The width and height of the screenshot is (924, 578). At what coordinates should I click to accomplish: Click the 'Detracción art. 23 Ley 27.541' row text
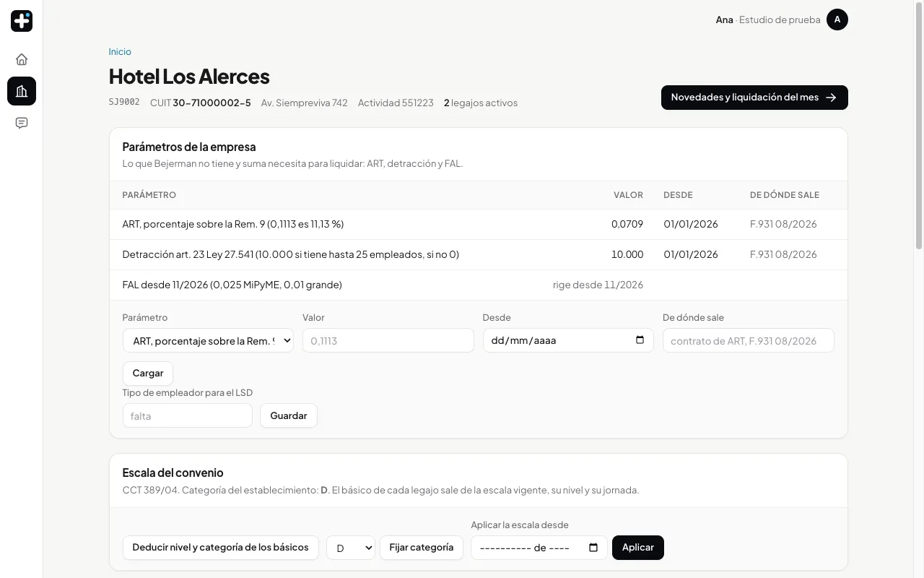coord(291,254)
